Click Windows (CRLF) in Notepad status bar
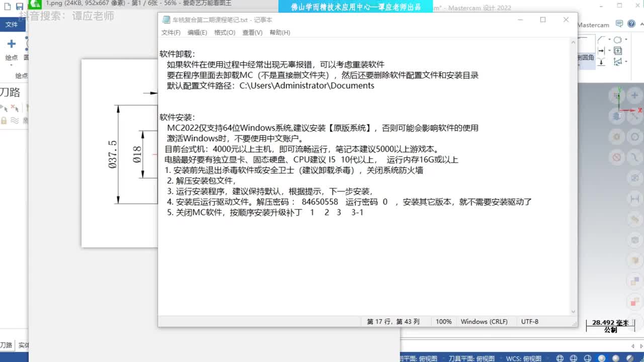The image size is (644, 362). coord(484,322)
